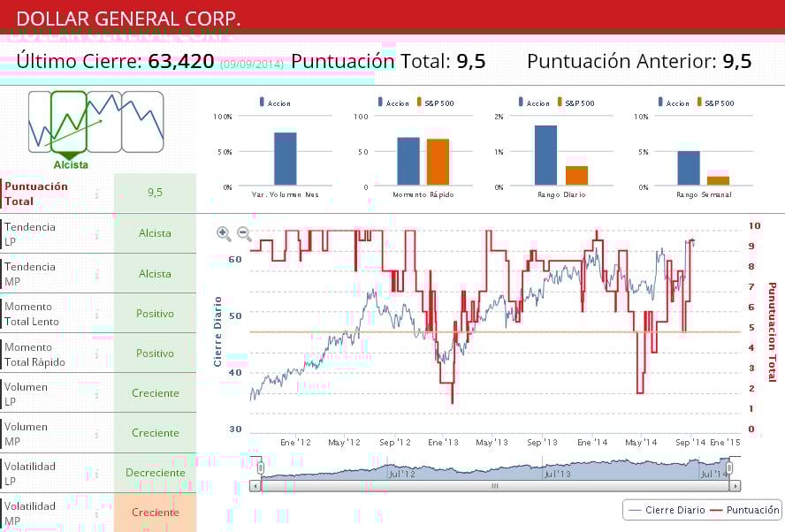Click the date 09/09/2014
This screenshot has height=532, width=785.
(x=252, y=65)
